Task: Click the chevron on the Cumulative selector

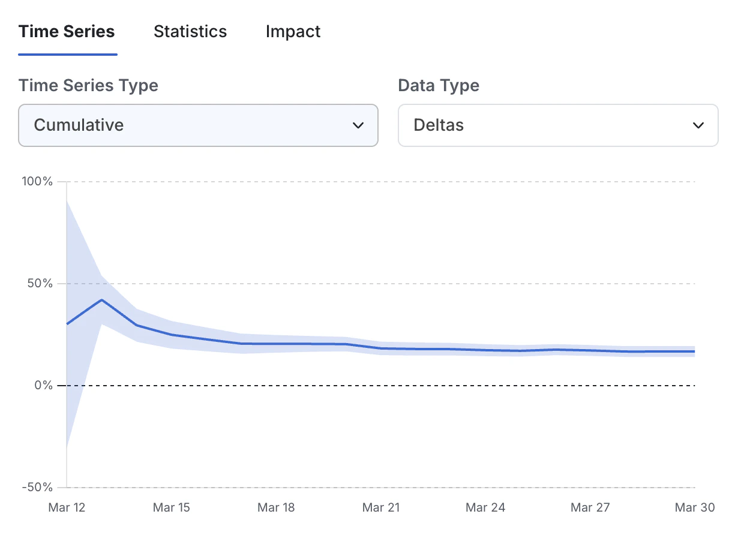Action: coord(358,125)
